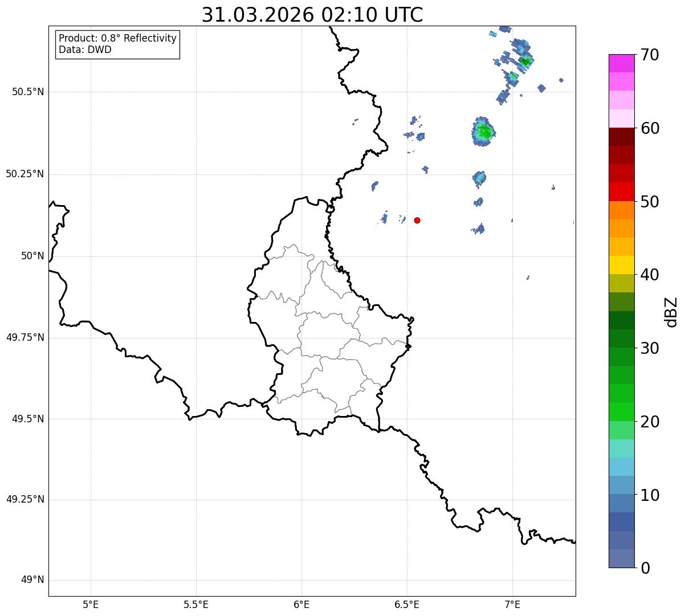Click the Product 0.8° Reflectivity text

[x=117, y=38]
